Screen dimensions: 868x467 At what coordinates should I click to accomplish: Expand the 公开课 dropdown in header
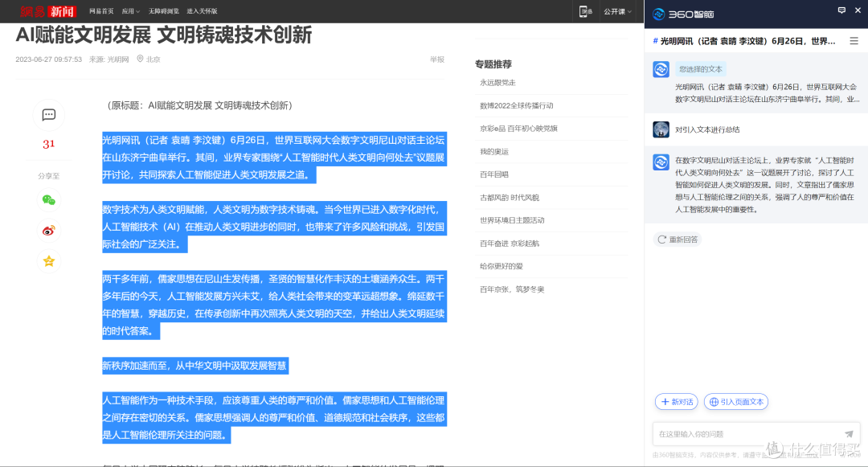(617, 11)
